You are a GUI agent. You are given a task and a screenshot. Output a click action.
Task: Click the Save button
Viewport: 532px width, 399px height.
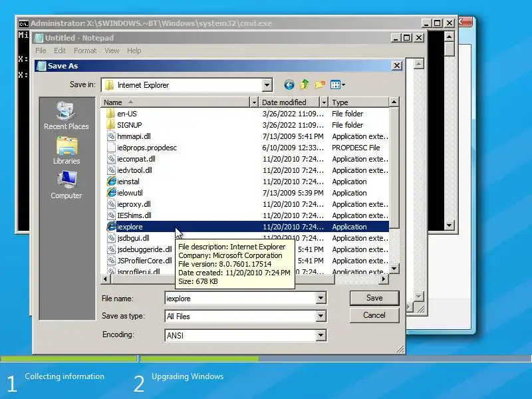pos(374,298)
